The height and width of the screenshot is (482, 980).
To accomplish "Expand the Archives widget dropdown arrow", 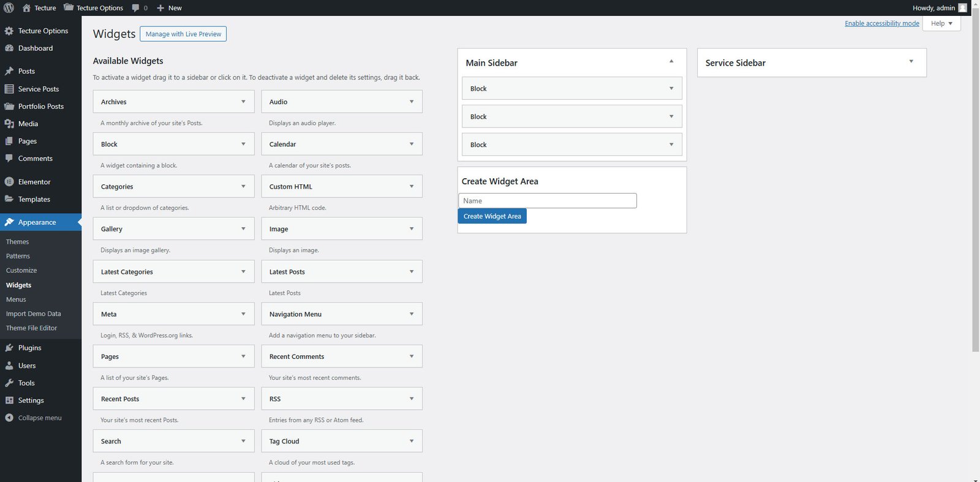I will [x=243, y=102].
